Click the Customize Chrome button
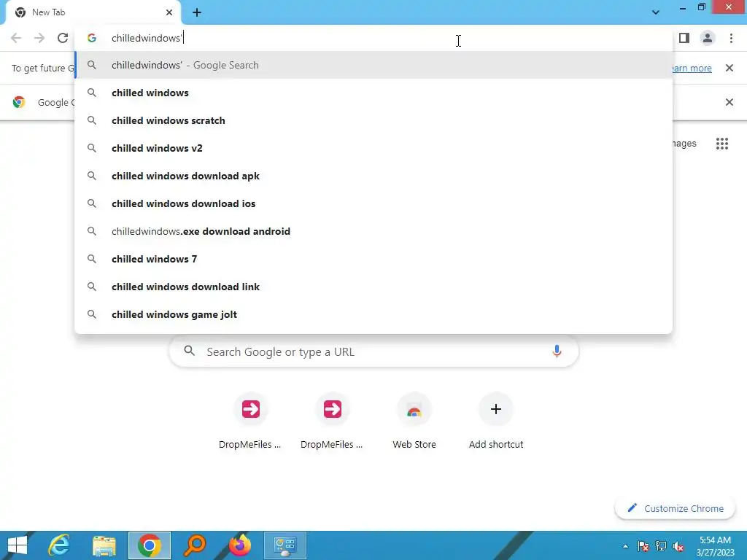Image resolution: width=747 pixels, height=560 pixels. [676, 508]
